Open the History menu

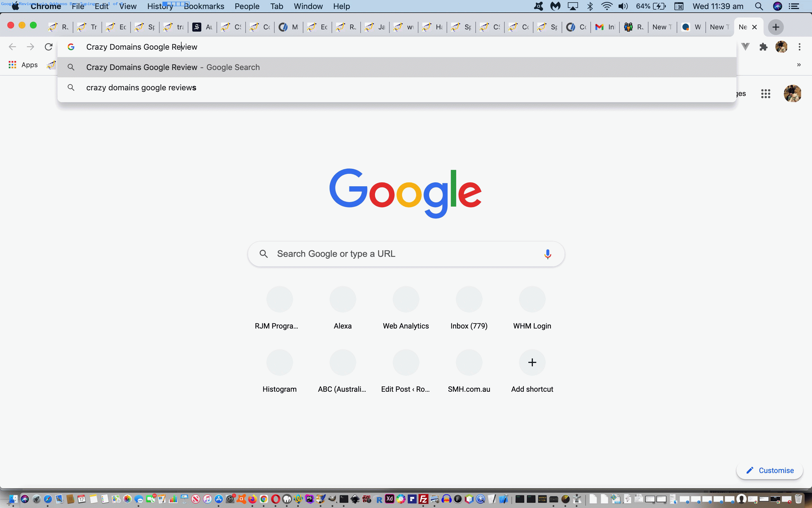160,6
